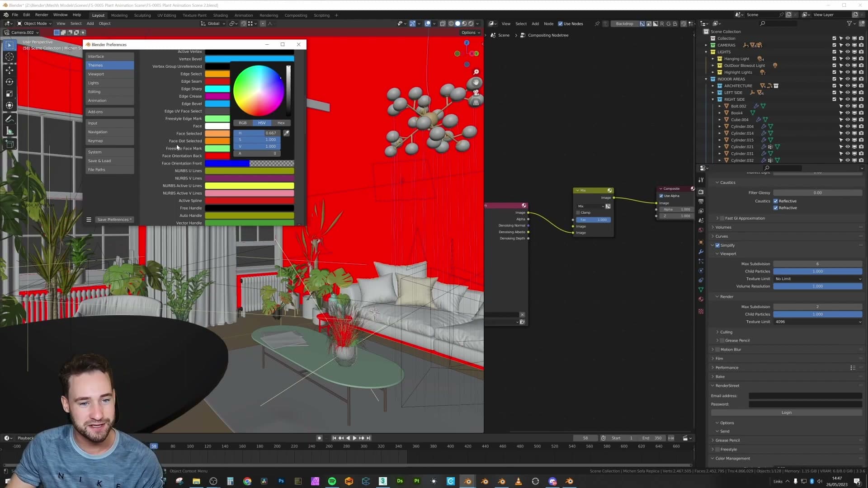Select the Add Cube tool
This screenshot has height=488, width=868.
9,145
